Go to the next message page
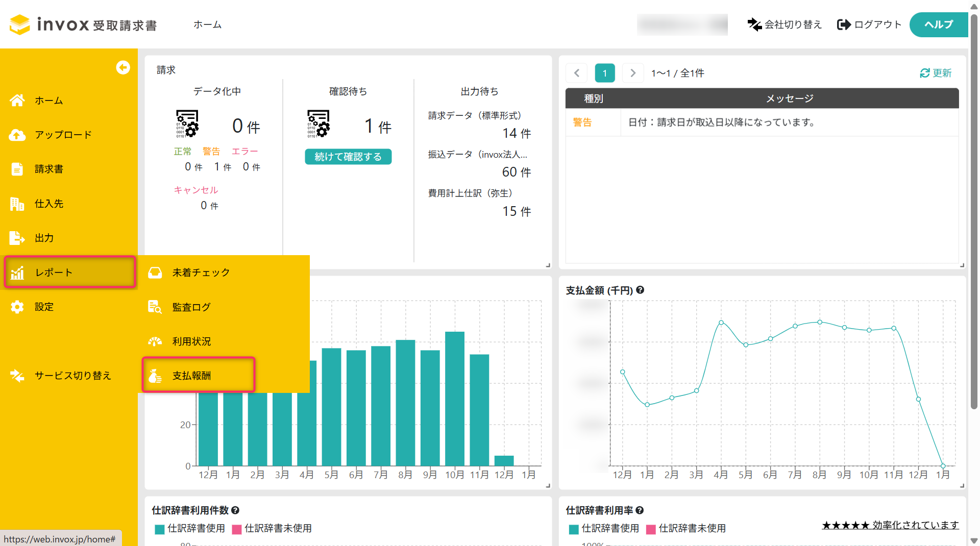The image size is (980, 546). pos(633,73)
